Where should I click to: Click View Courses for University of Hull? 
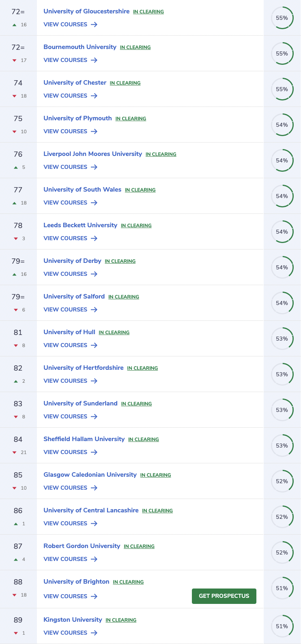[x=65, y=345]
